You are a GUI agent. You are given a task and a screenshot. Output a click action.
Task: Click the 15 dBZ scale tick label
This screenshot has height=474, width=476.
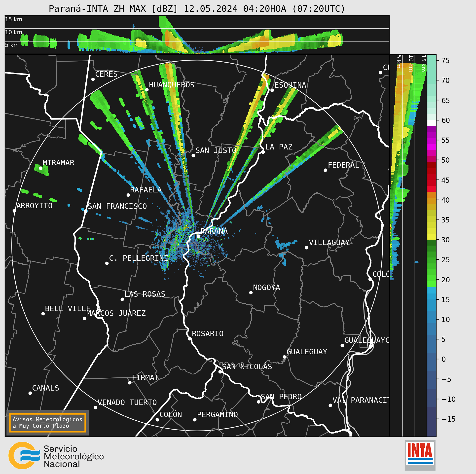pos(445,300)
